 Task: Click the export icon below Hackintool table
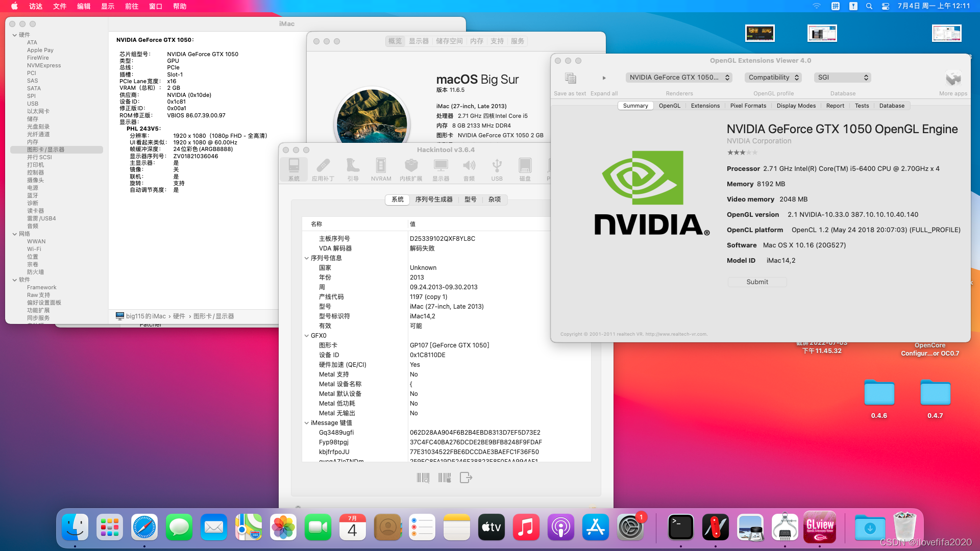tap(465, 478)
